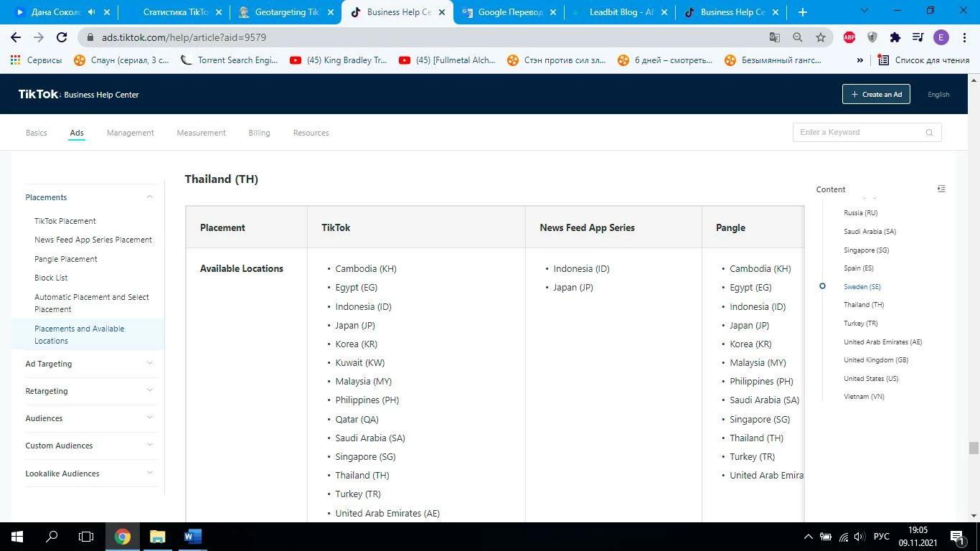The height and width of the screenshot is (551, 980).
Task: Jump to Vietnam (VN) in Content list
Action: pyautogui.click(x=864, y=396)
